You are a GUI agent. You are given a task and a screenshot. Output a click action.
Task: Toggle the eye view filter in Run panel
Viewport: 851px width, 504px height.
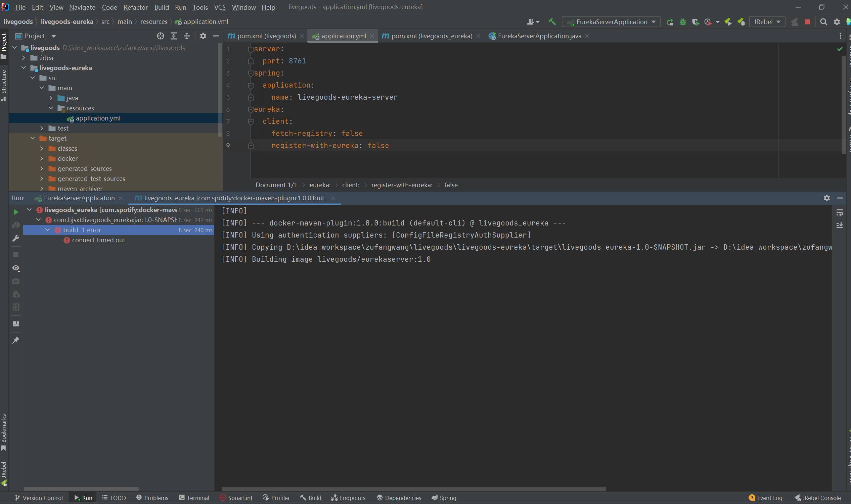pos(16,268)
